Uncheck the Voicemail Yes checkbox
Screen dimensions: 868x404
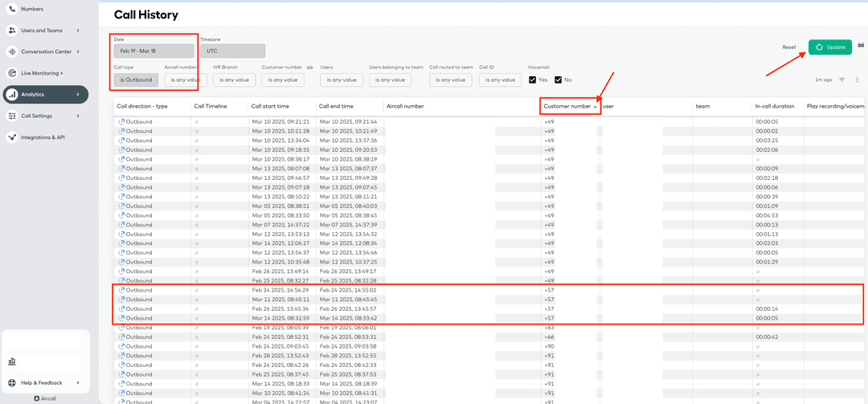[533, 80]
